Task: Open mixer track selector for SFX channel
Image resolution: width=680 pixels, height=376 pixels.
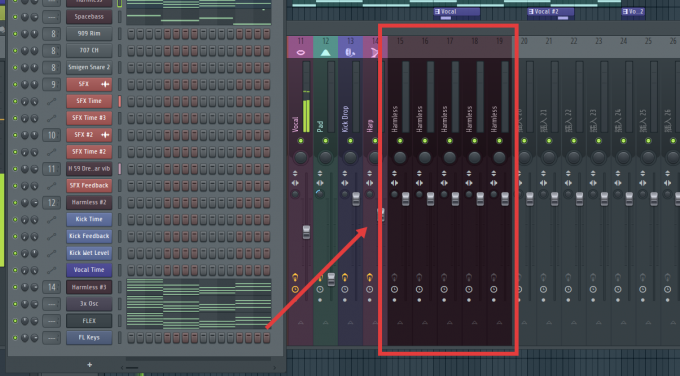Action: 51,84
